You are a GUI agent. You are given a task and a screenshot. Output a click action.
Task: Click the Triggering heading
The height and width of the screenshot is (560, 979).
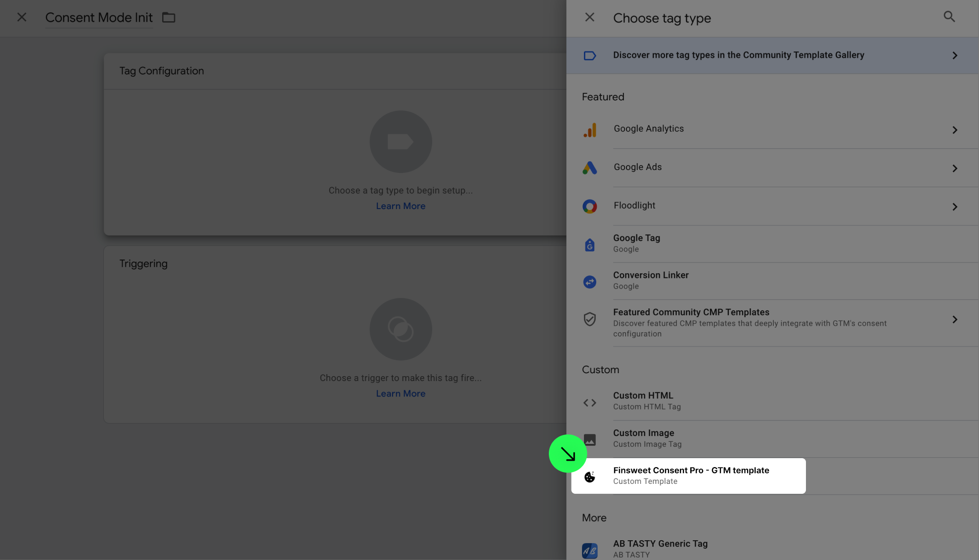click(x=143, y=263)
